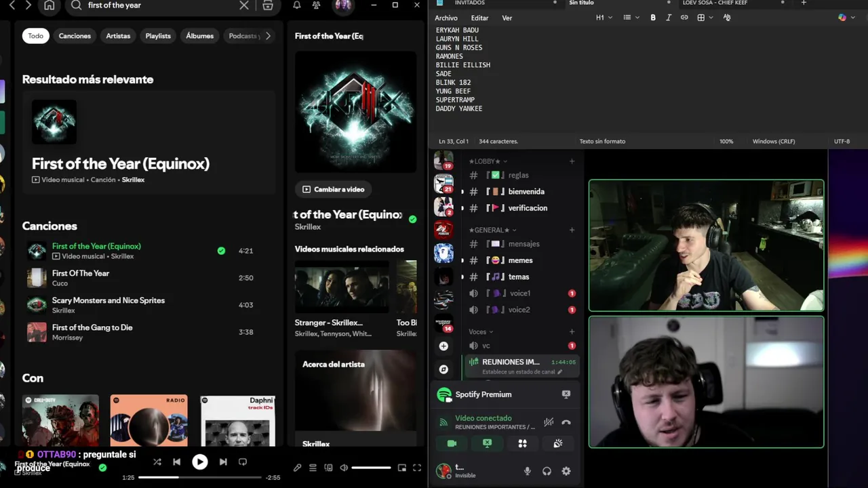Toggle the Discord camera button
Viewport: 868px width, 488px height.
[x=452, y=443]
